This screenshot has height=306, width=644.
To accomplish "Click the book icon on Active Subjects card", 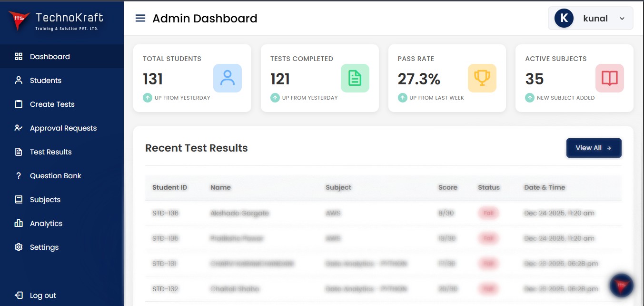I will [x=610, y=78].
